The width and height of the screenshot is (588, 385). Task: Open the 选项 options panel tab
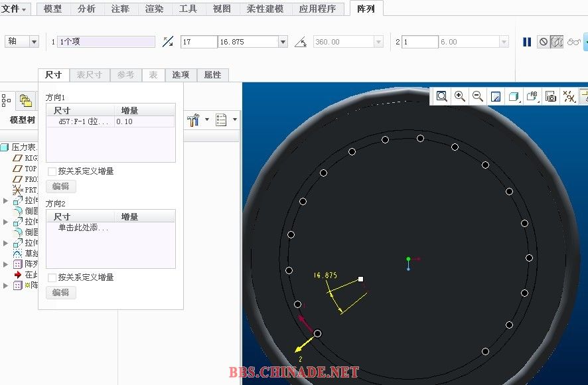[x=181, y=74]
